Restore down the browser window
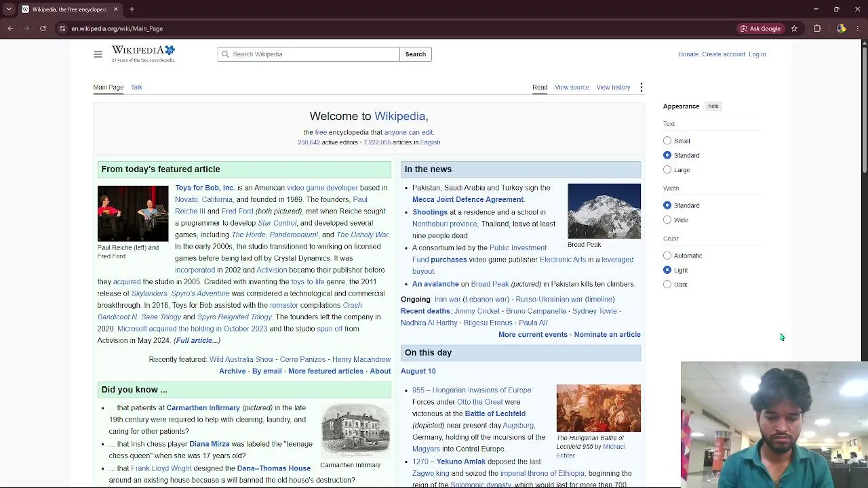The height and width of the screenshot is (488, 868). pos(837,9)
